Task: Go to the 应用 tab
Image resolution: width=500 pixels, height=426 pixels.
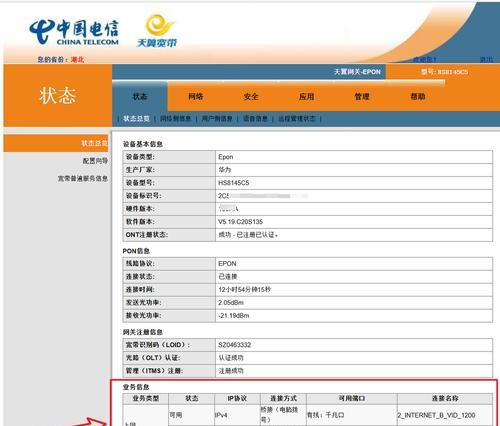Action: pos(307,97)
